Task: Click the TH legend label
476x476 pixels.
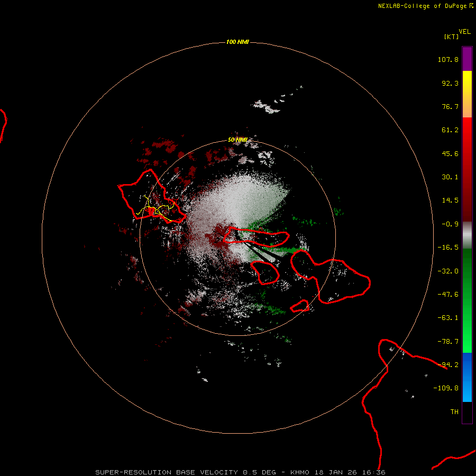Action: click(454, 412)
